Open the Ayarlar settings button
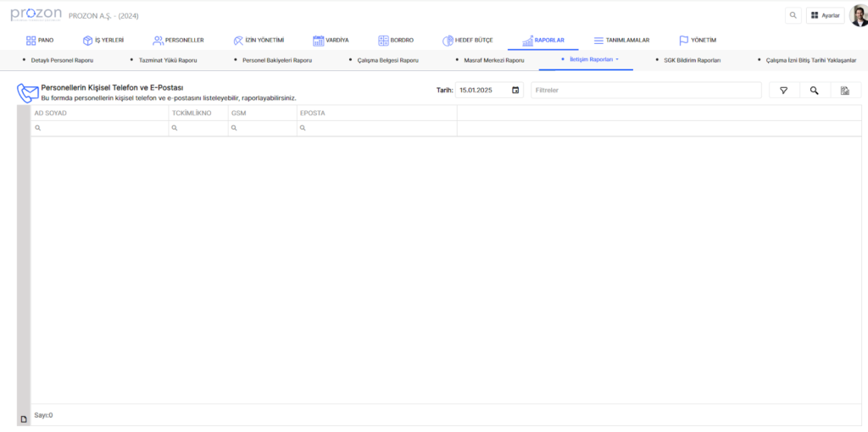 (825, 15)
